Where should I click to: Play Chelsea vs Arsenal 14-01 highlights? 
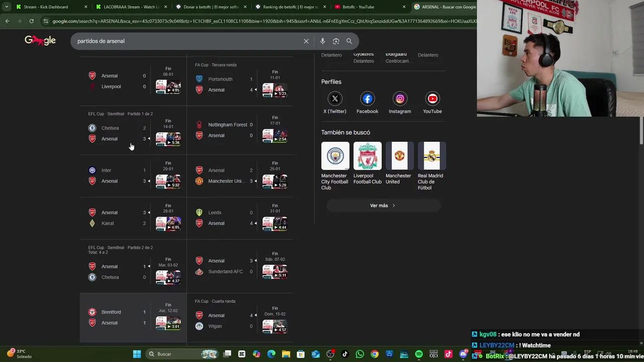168,139
